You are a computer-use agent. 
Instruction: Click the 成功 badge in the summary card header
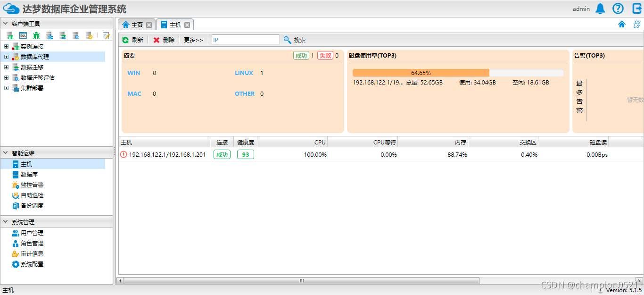pos(301,55)
